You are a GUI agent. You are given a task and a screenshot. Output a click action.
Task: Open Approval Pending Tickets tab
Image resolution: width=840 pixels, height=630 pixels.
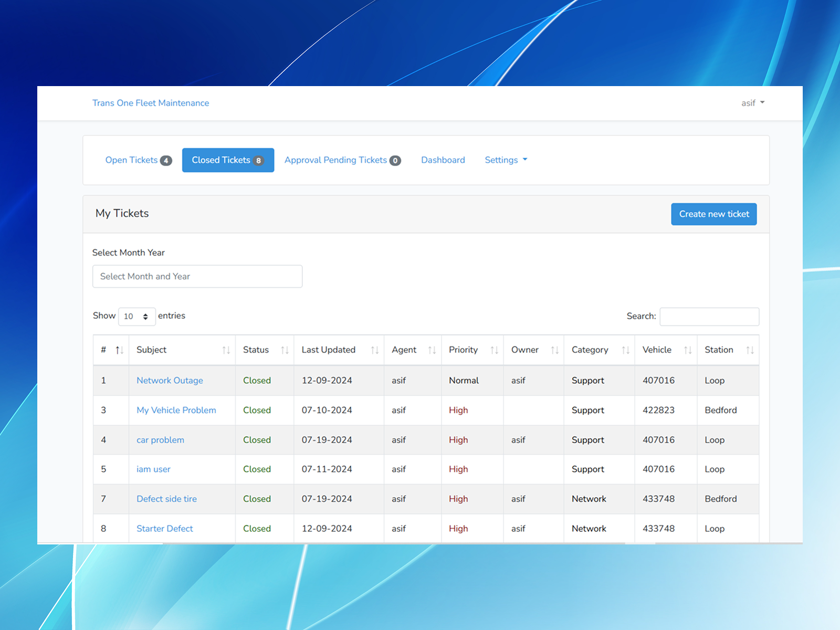click(342, 160)
